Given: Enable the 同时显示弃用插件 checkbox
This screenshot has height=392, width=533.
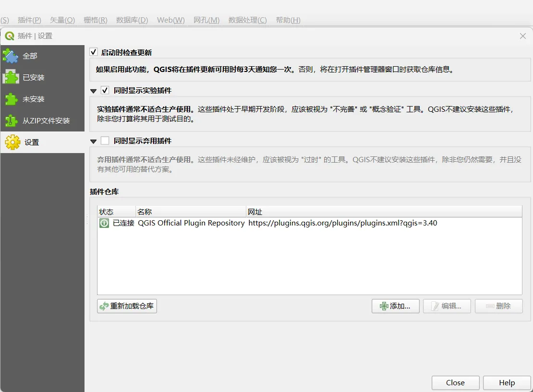Looking at the screenshot, I should click(105, 140).
